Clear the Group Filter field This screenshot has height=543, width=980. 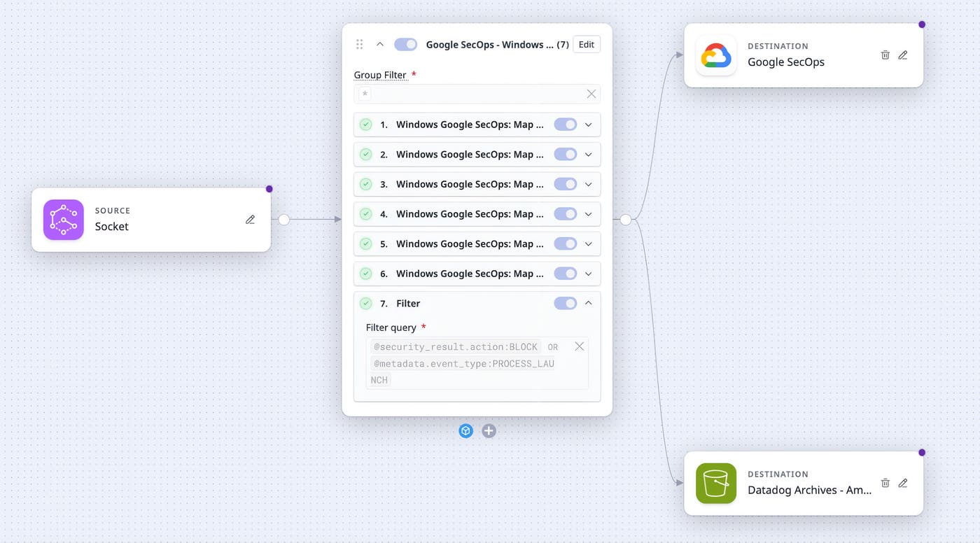click(x=591, y=94)
